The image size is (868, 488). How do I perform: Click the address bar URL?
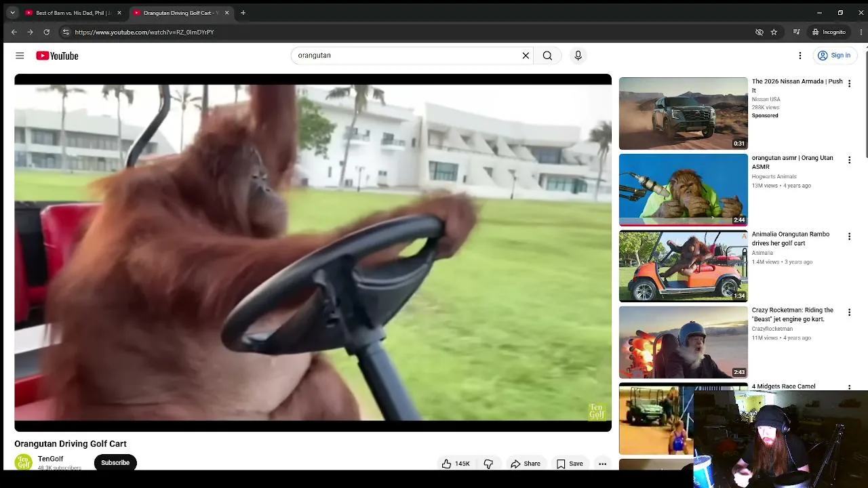pos(144,32)
